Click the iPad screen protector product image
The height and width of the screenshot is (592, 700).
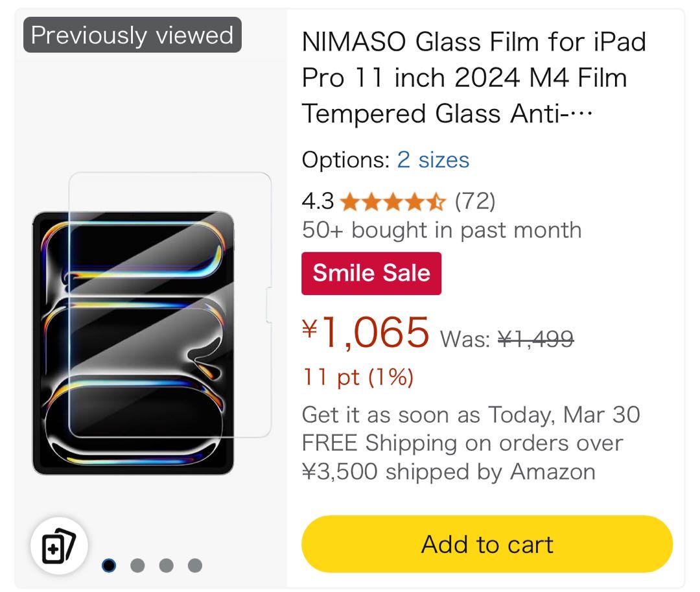tap(152, 324)
